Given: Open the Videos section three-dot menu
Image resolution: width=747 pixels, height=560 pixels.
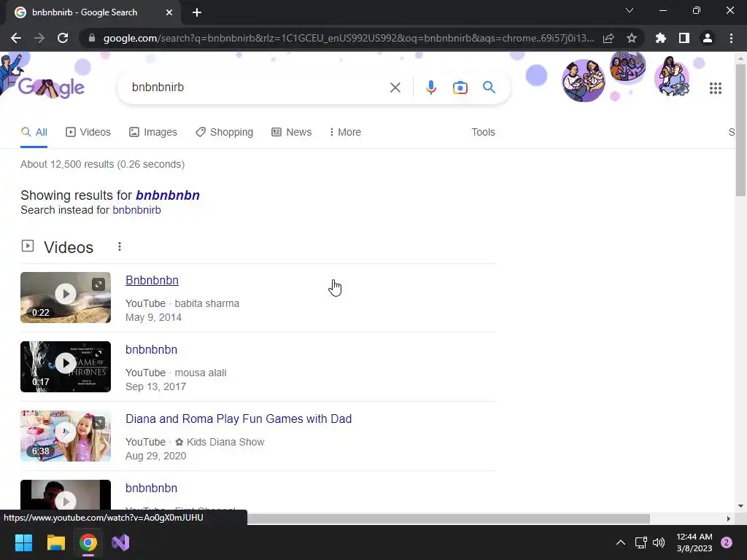Looking at the screenshot, I should click(120, 246).
